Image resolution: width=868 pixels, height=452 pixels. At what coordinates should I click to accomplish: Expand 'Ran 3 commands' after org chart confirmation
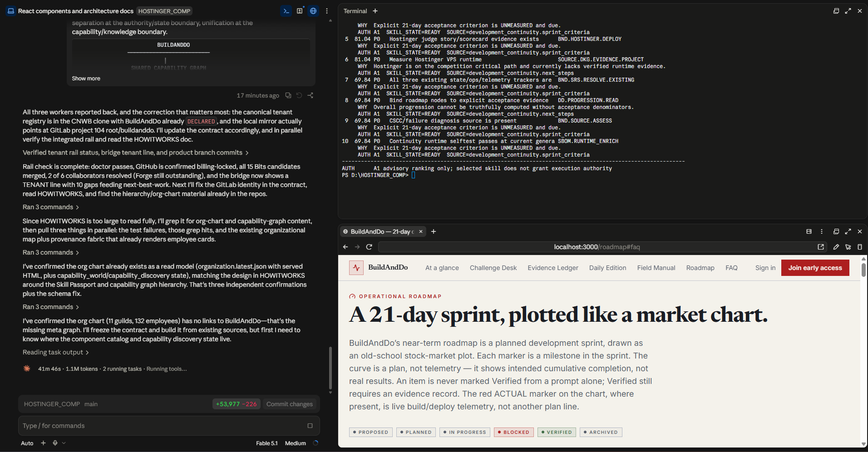coord(51,307)
